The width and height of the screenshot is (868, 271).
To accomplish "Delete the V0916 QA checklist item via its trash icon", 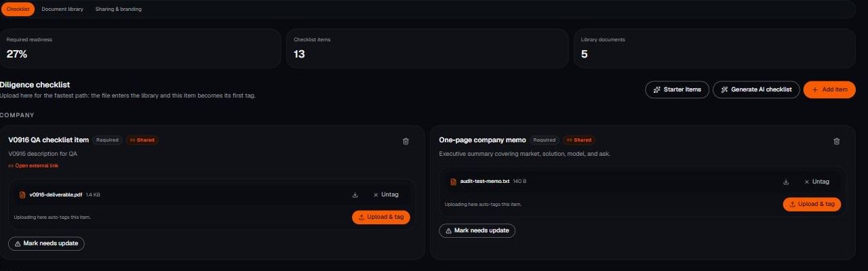I will pos(406,141).
